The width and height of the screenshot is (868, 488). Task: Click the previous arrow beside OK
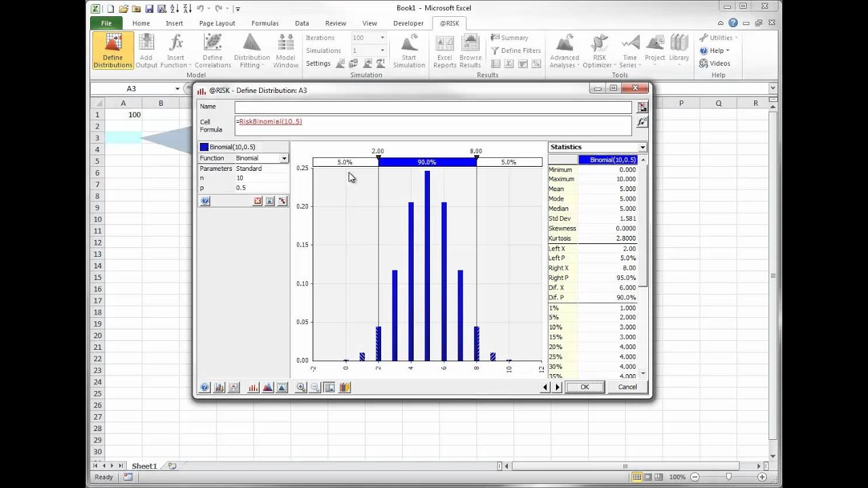545,387
